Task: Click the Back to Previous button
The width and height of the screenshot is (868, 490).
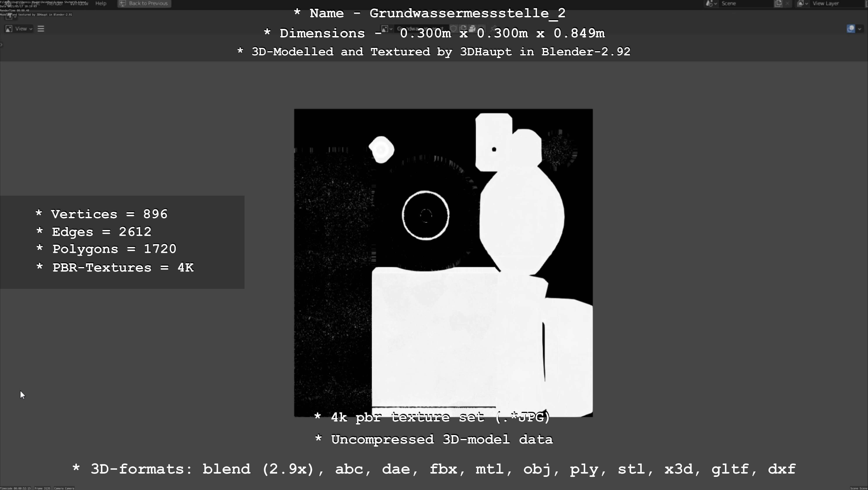Action: [144, 3]
